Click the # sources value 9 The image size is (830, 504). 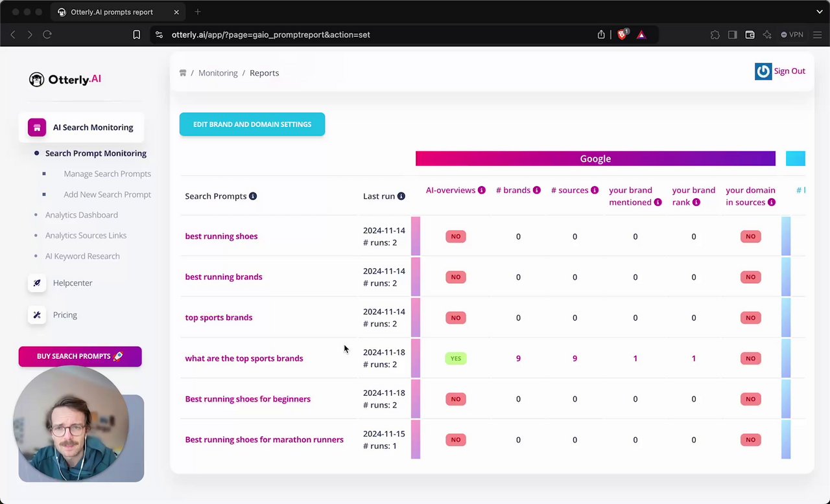(x=575, y=359)
